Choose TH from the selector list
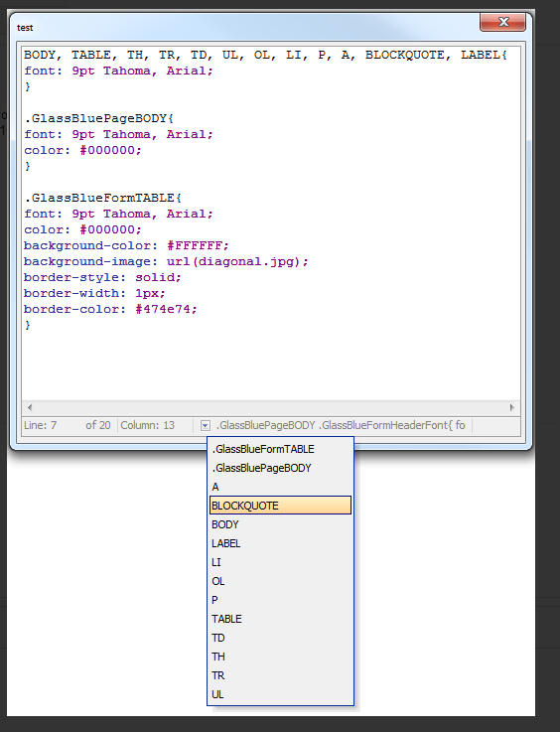 tap(280, 657)
